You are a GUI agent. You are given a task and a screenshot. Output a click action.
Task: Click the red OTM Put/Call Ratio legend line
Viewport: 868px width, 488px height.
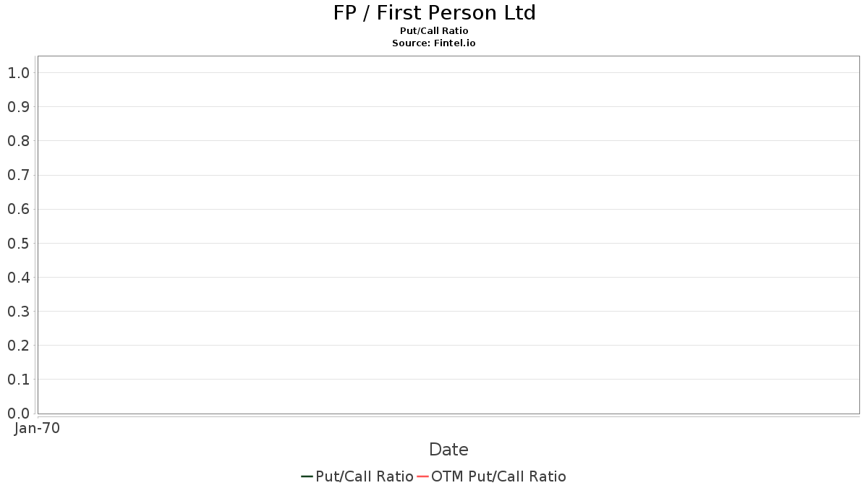(422, 476)
